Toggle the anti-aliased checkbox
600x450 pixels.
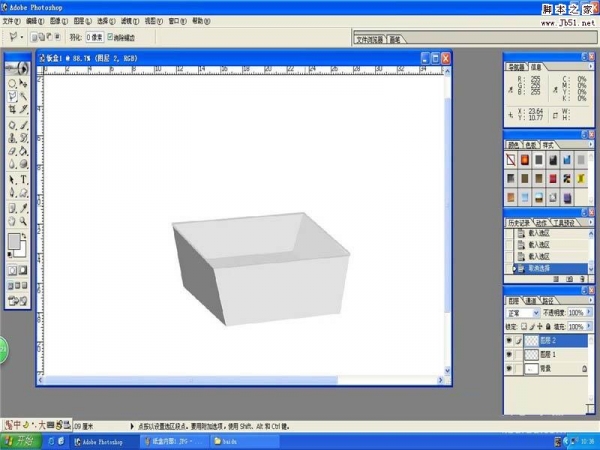pyautogui.click(x=110, y=37)
